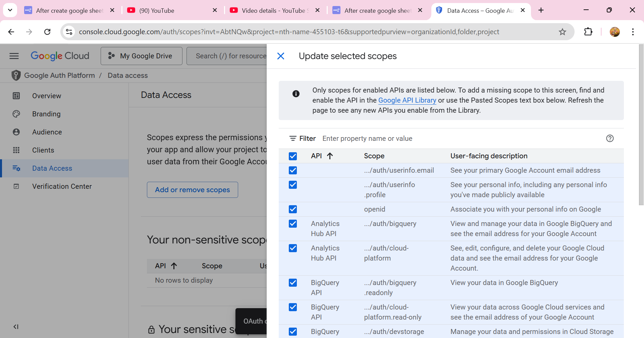This screenshot has width=644, height=338.
Task: Open a new browser tab
Action: [541, 10]
